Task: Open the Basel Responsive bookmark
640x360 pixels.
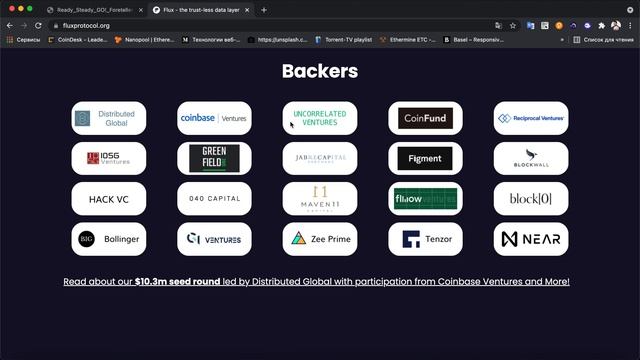Action: (474, 40)
